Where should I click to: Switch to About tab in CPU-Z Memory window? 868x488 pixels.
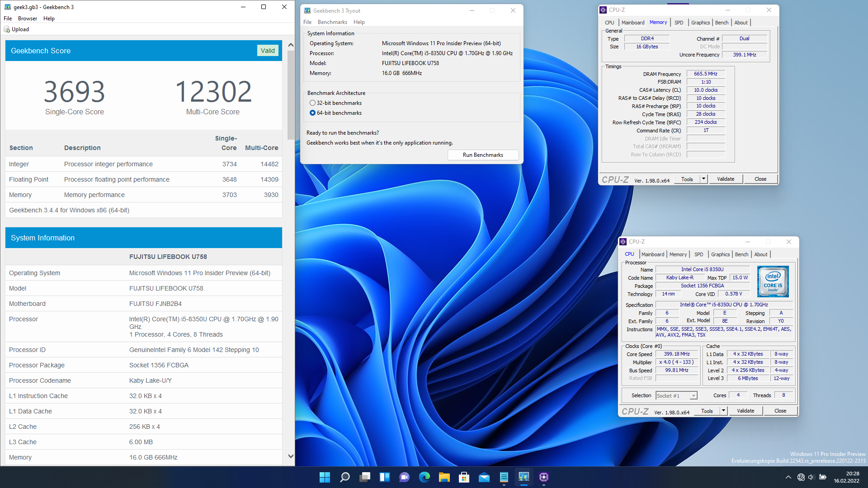pos(741,23)
